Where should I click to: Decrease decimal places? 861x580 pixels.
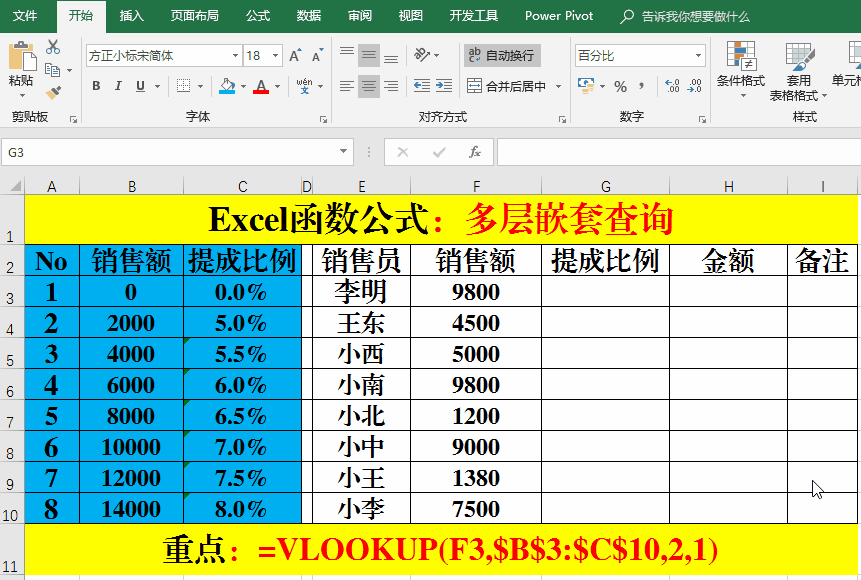pyautogui.click(x=694, y=86)
